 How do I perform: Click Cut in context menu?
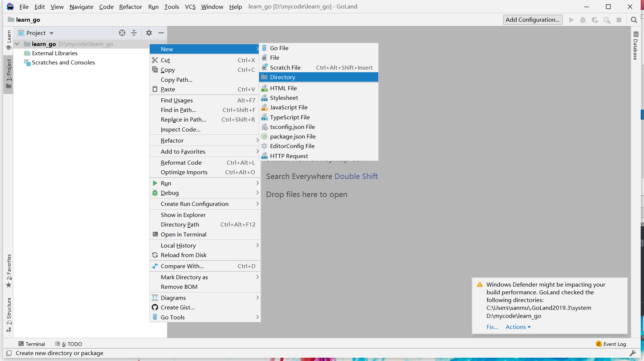point(205,60)
